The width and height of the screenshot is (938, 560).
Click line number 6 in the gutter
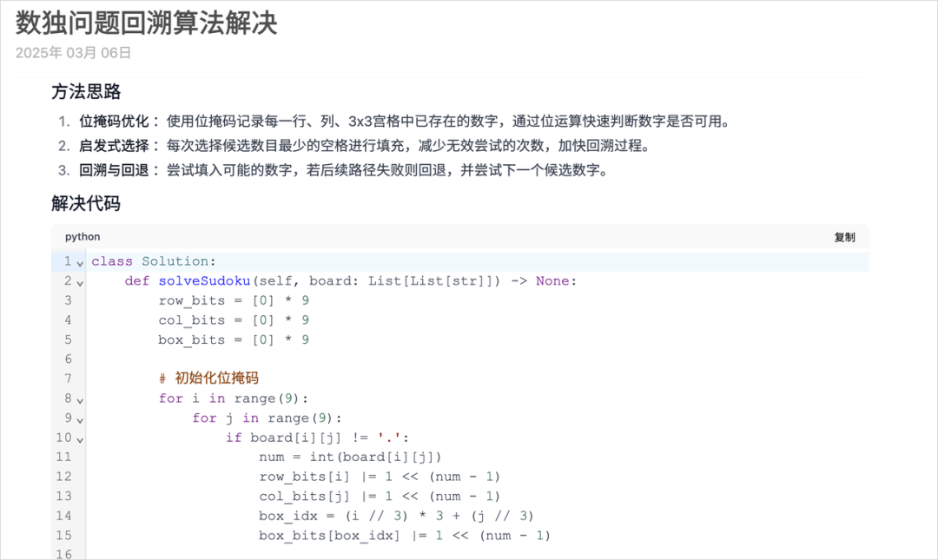tap(69, 359)
